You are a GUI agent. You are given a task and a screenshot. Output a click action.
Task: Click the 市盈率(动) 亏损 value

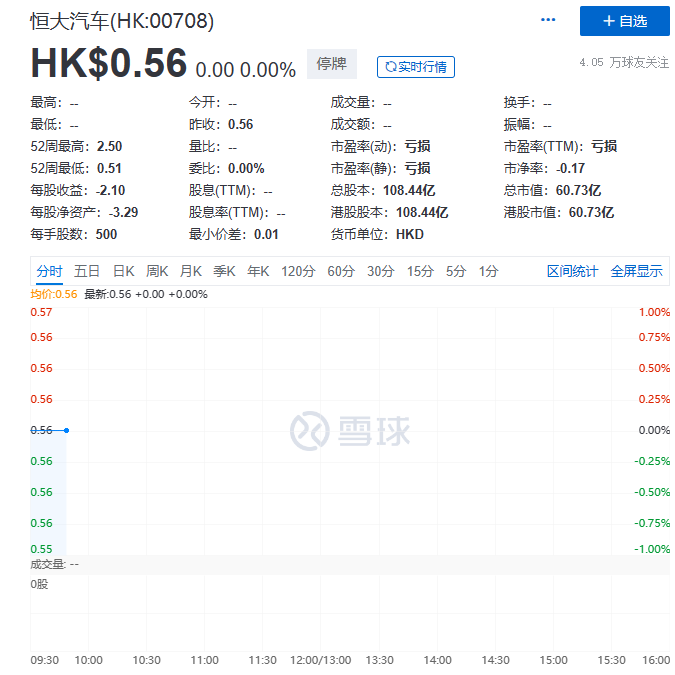(418, 146)
